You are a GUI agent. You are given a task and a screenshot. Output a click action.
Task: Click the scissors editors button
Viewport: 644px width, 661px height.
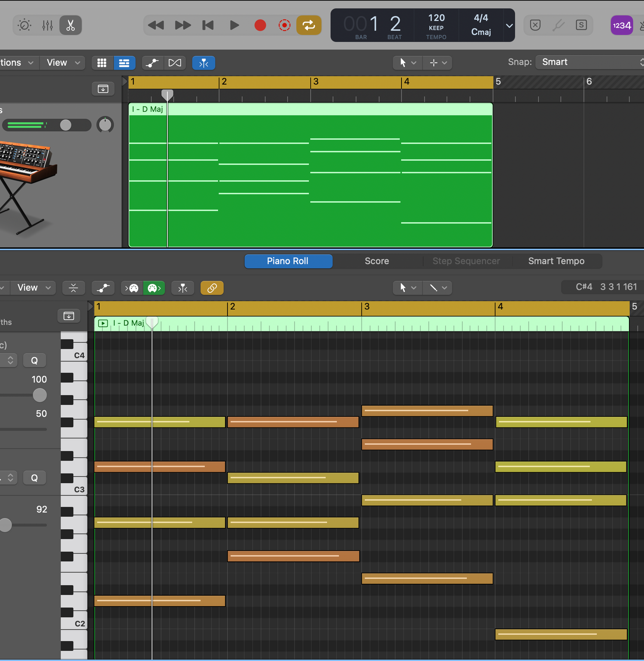70,25
